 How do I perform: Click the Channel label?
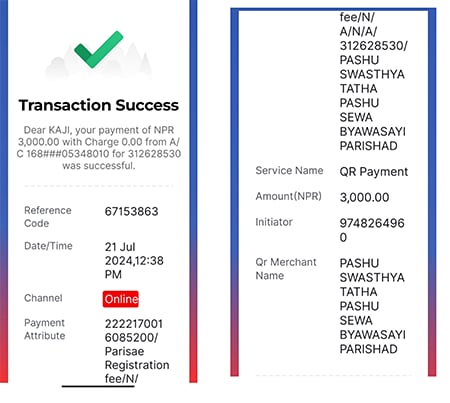tap(43, 298)
